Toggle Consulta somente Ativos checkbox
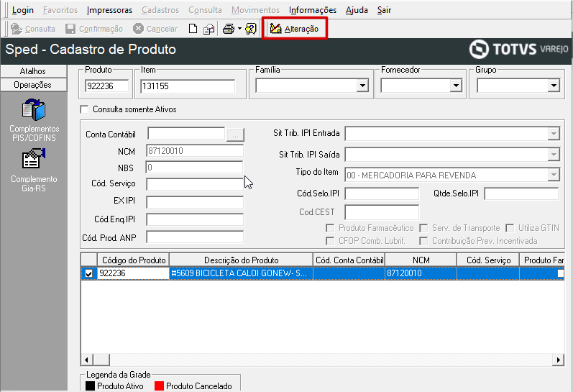Image resolution: width=573 pixels, height=392 pixels. point(84,109)
